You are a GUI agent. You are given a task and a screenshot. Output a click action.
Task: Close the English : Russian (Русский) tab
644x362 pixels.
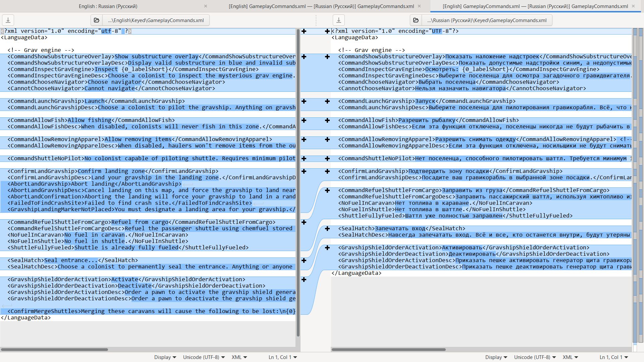(206, 6)
